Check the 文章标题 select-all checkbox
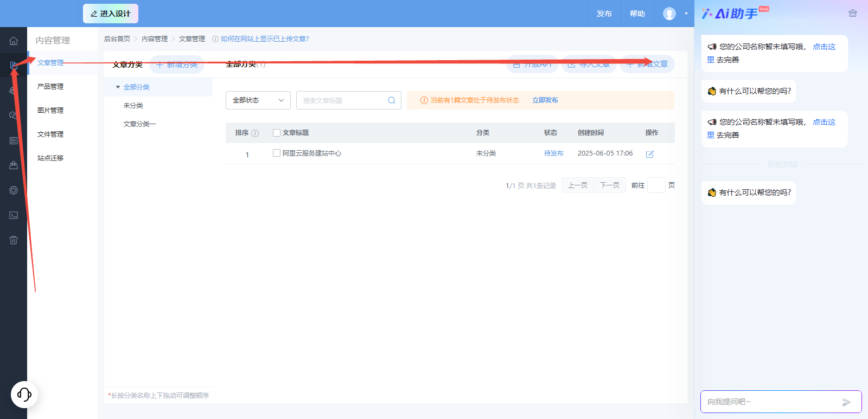The image size is (868, 419). pyautogui.click(x=277, y=133)
